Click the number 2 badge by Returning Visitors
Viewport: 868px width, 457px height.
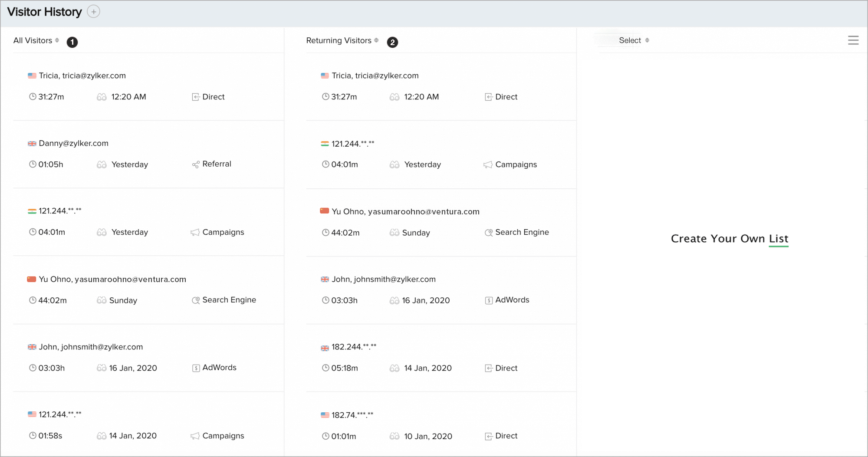coord(392,42)
